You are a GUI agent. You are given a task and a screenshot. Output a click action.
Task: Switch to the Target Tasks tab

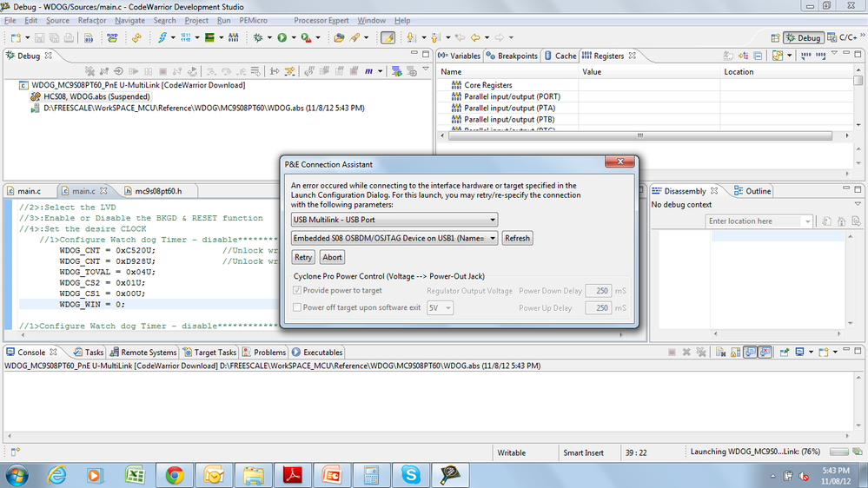[209, 352]
